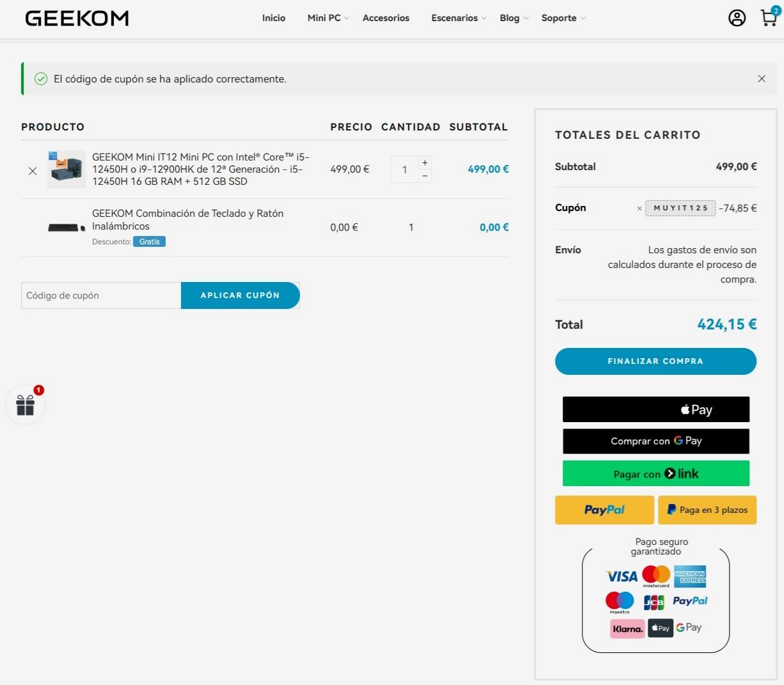Click the yellow PayPal button

pos(604,510)
